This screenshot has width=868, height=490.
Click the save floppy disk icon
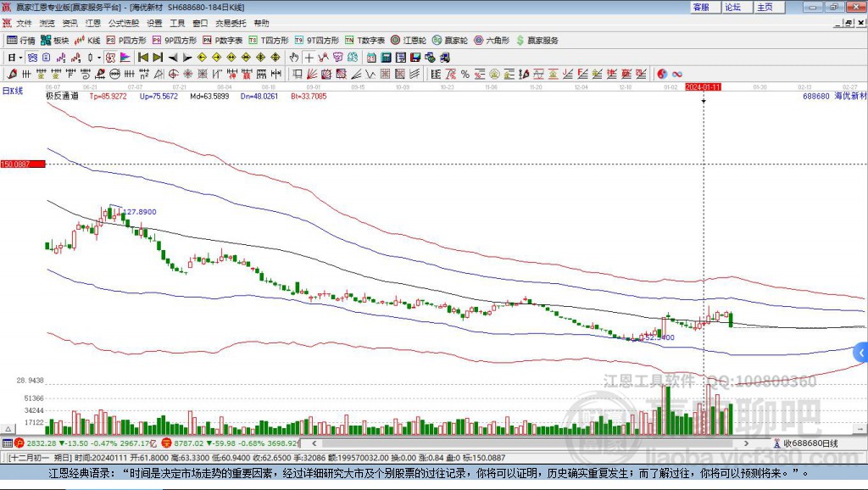(415, 58)
